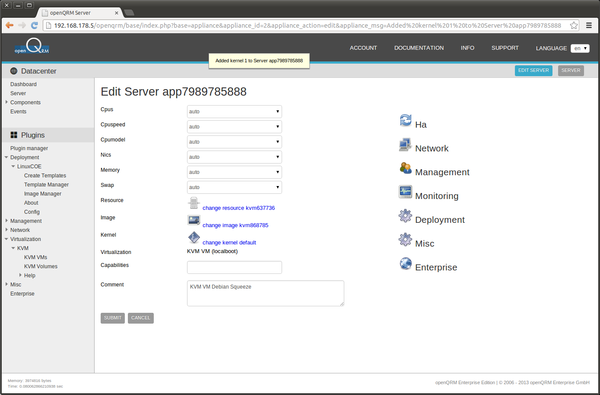The image size is (600, 395).
Task: Open the Memory dropdown
Action: (234, 172)
